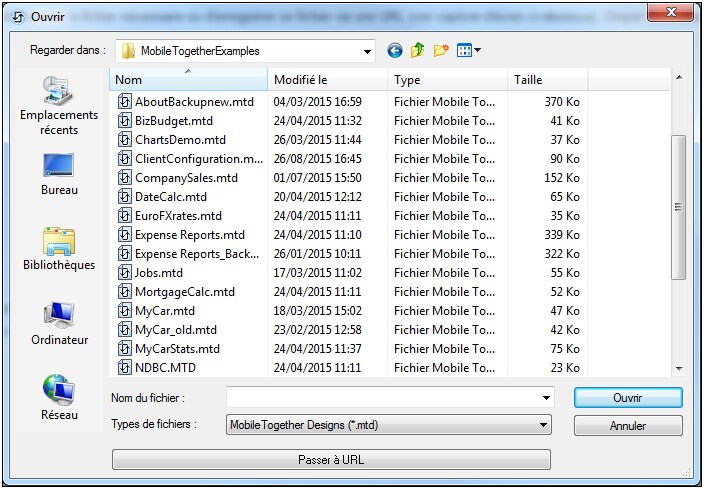
Task: Expand the Regarder dans folder dropdown
Action: click(368, 51)
